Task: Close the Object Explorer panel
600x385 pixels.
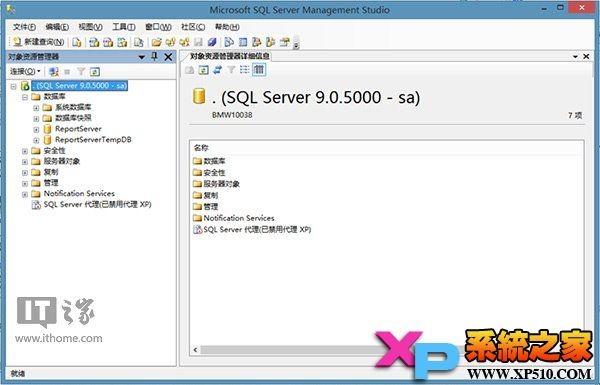Action: (168, 57)
